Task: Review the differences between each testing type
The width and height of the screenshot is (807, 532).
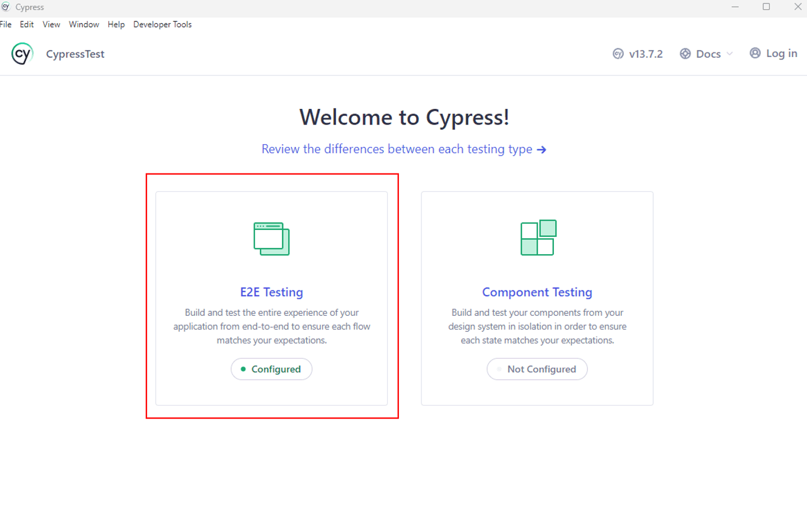Action: pyautogui.click(x=403, y=149)
